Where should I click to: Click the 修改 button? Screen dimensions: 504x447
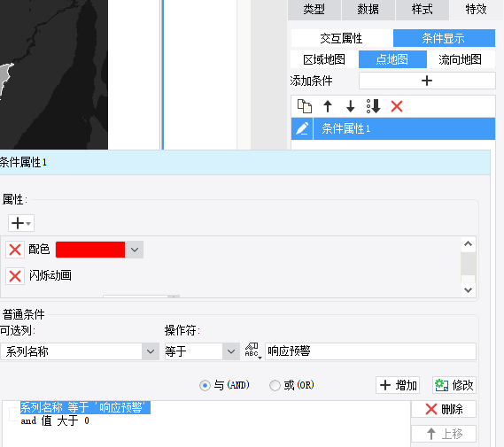click(454, 385)
